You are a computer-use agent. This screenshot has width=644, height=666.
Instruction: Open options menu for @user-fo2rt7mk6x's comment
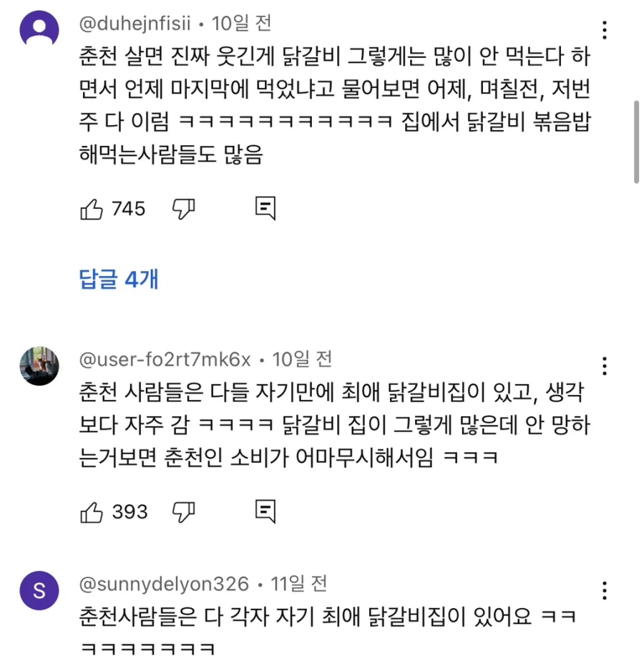(605, 366)
